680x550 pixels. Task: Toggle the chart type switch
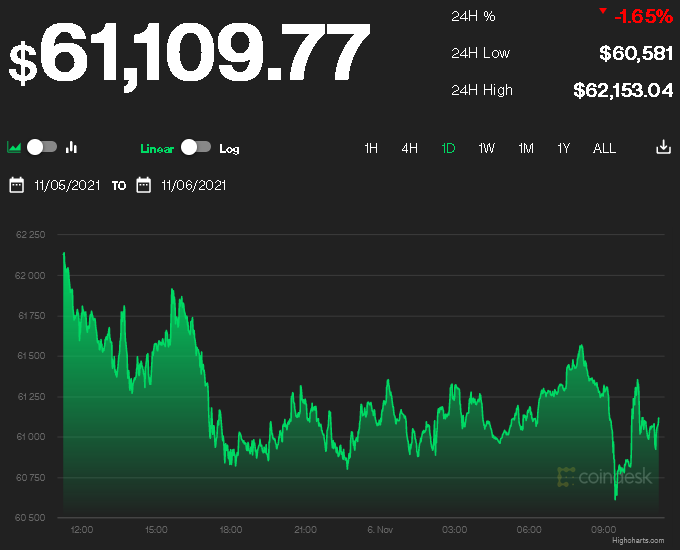(x=42, y=147)
